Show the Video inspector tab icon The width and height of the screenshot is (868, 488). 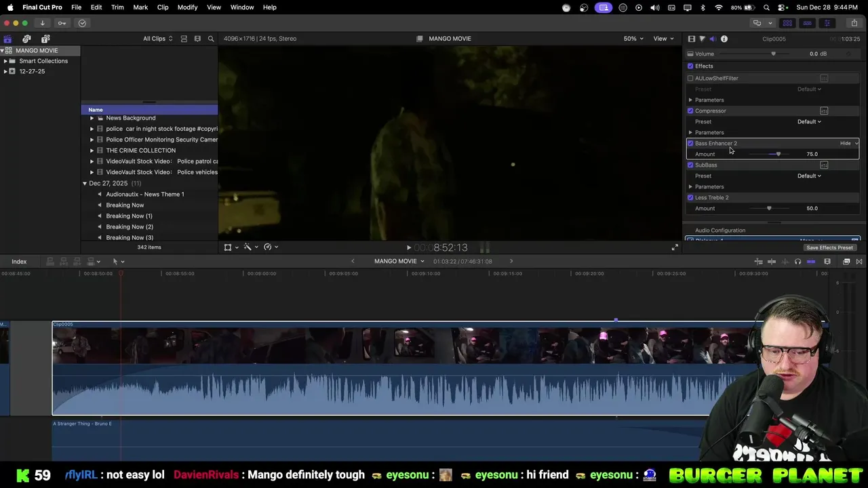(691, 39)
